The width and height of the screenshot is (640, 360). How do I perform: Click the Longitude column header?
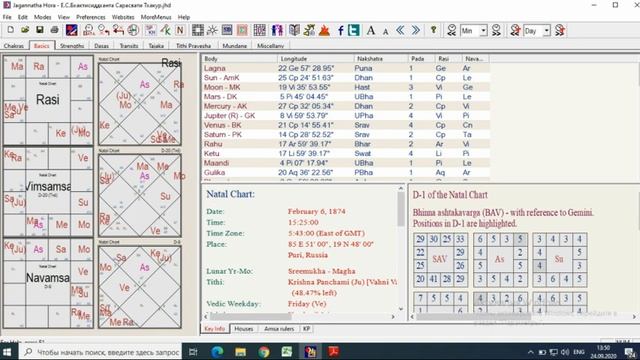(x=316, y=59)
